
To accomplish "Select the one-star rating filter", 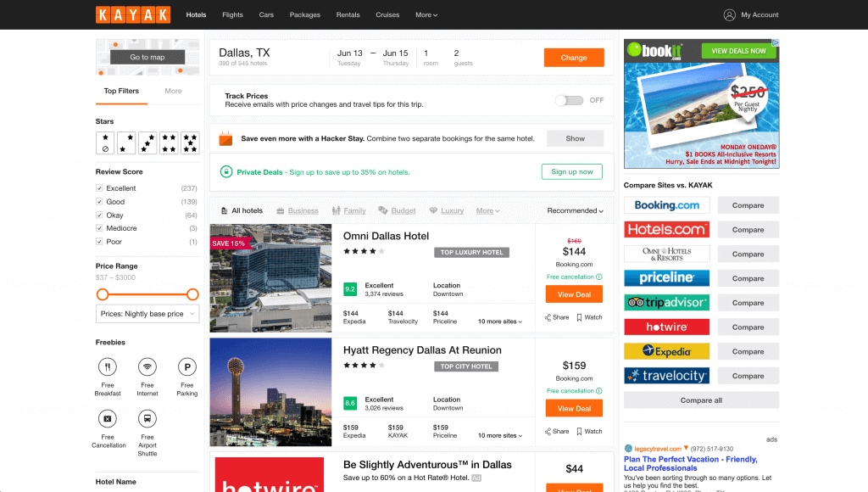I will [105, 143].
